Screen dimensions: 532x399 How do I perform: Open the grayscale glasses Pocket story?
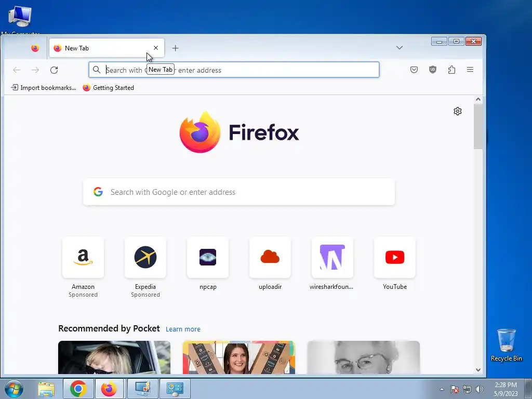point(363,357)
